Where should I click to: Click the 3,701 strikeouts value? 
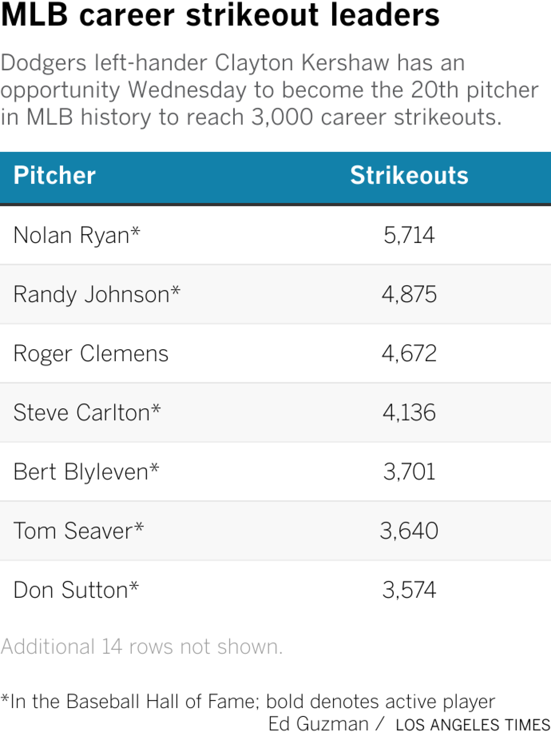click(409, 472)
